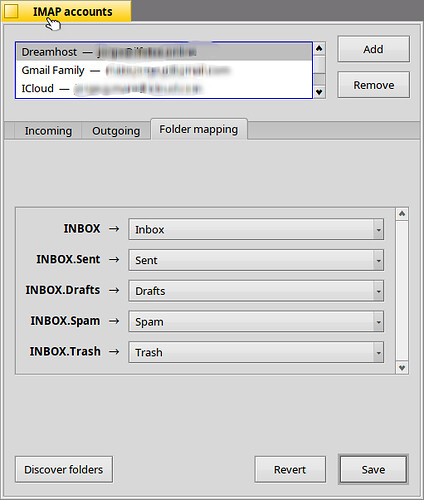Image resolution: width=424 pixels, height=500 pixels.
Task: Select the Gmail Family account row
Action: click(164, 70)
